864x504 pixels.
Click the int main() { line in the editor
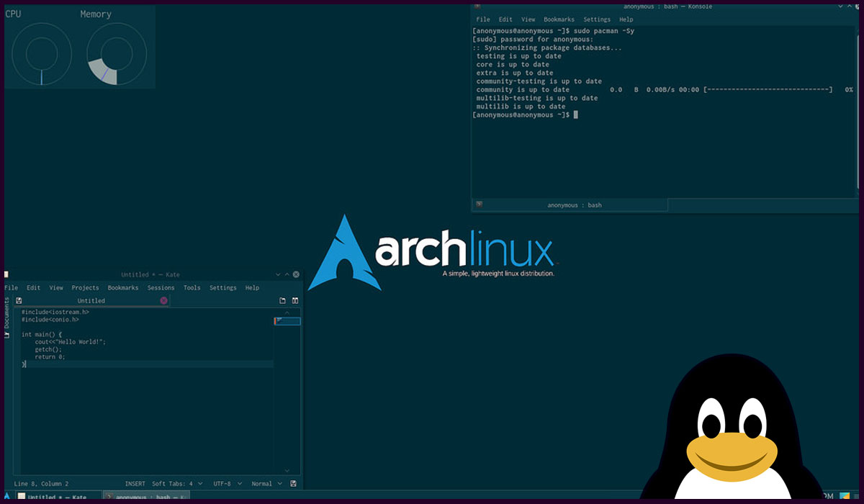pyautogui.click(x=42, y=334)
